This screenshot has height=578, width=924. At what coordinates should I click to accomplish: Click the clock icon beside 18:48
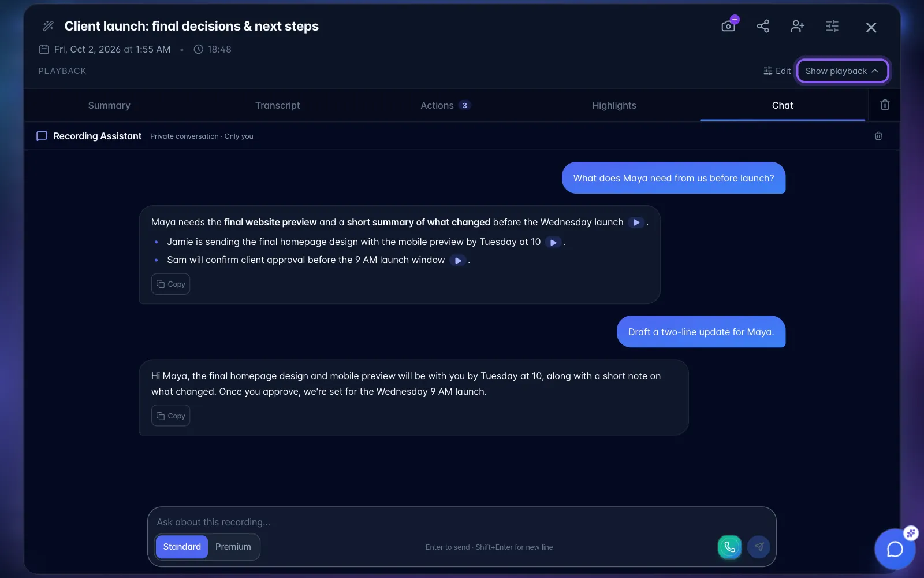[x=198, y=49]
